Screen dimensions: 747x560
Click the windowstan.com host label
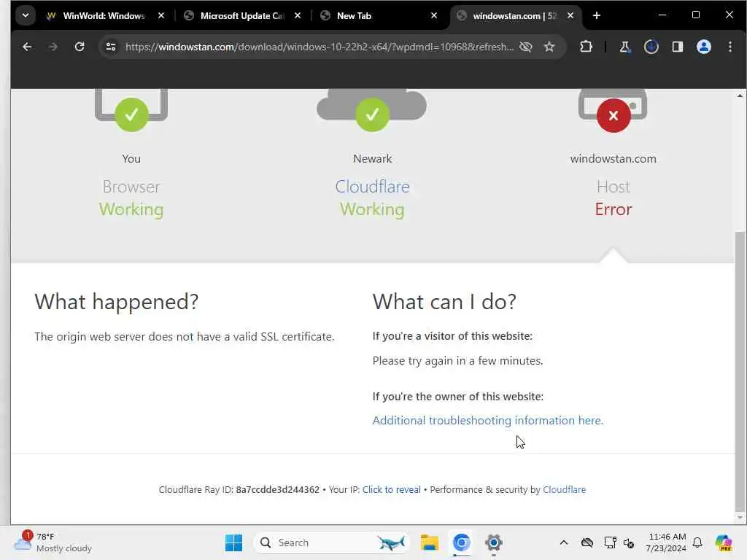coord(613,158)
